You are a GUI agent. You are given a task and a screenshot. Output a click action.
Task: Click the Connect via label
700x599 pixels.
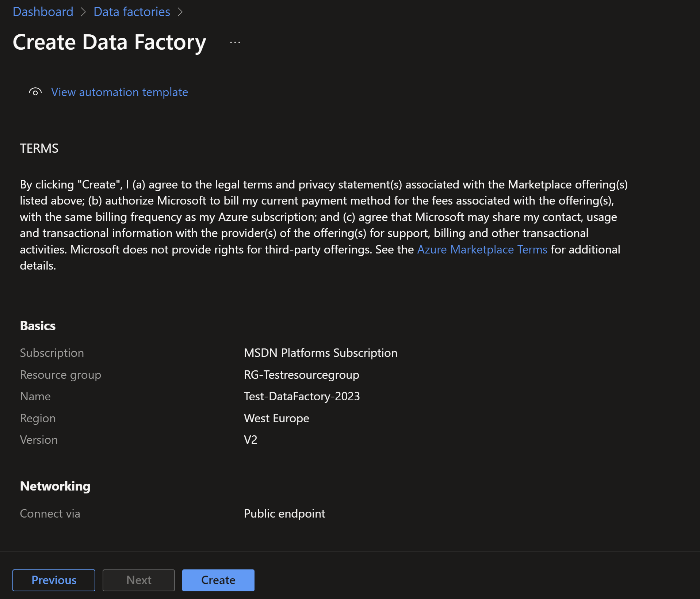coord(50,514)
